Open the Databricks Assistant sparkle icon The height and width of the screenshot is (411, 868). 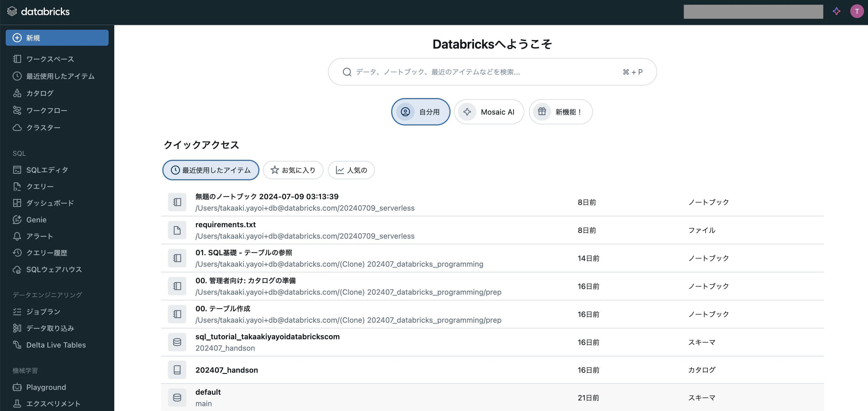coord(836,11)
